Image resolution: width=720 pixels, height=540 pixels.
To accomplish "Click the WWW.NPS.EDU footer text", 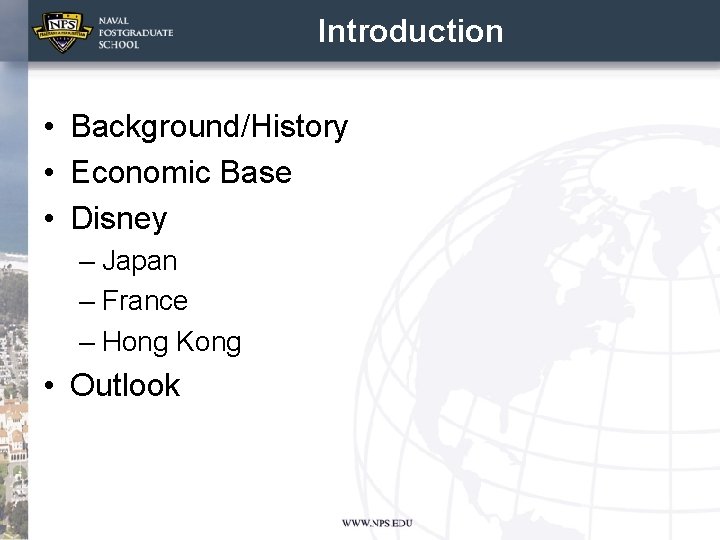I will [x=377, y=523].
